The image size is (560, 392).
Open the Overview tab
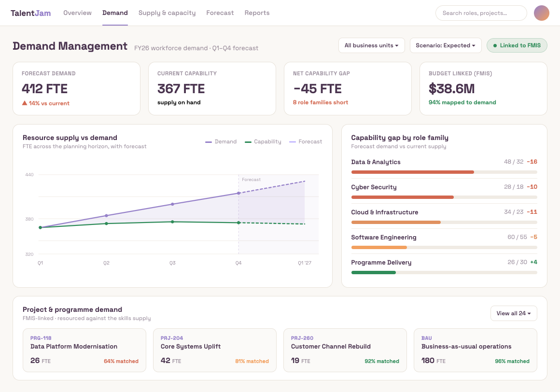pos(78,13)
